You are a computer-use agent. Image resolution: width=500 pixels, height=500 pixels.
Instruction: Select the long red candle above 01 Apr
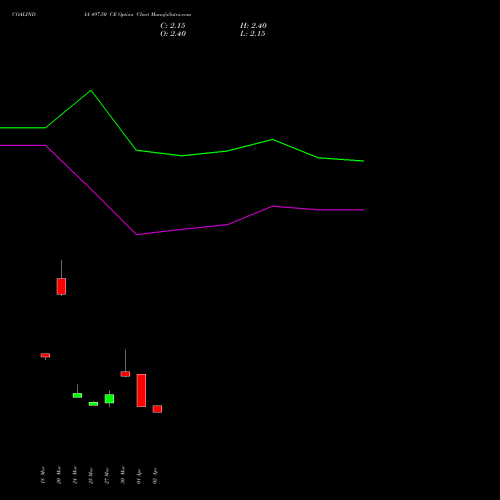141,390
